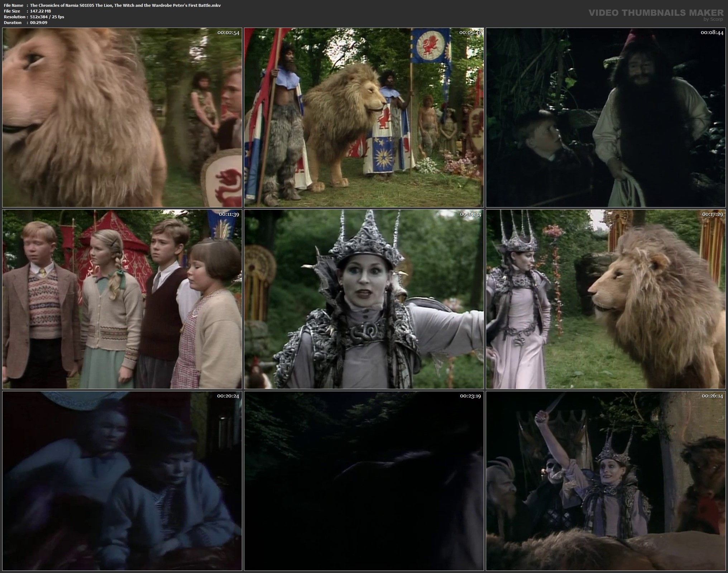The width and height of the screenshot is (728, 573).
Task: Click the 00:02:54 timestamp label
Action: pos(228,33)
